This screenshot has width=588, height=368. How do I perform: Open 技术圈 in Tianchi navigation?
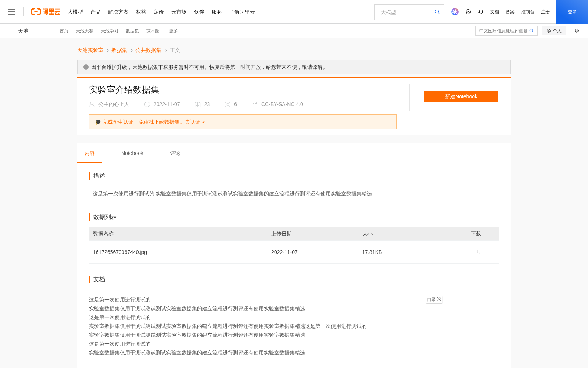coord(153,31)
